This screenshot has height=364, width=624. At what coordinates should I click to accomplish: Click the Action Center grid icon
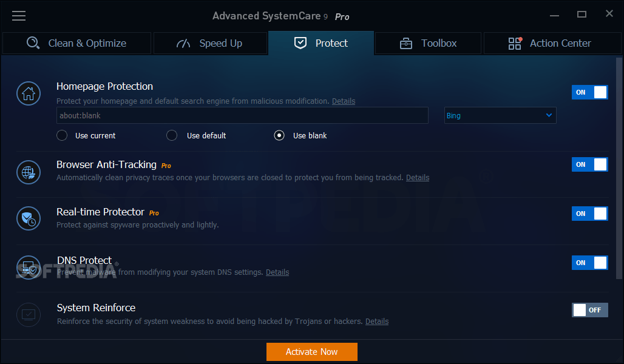click(x=515, y=43)
